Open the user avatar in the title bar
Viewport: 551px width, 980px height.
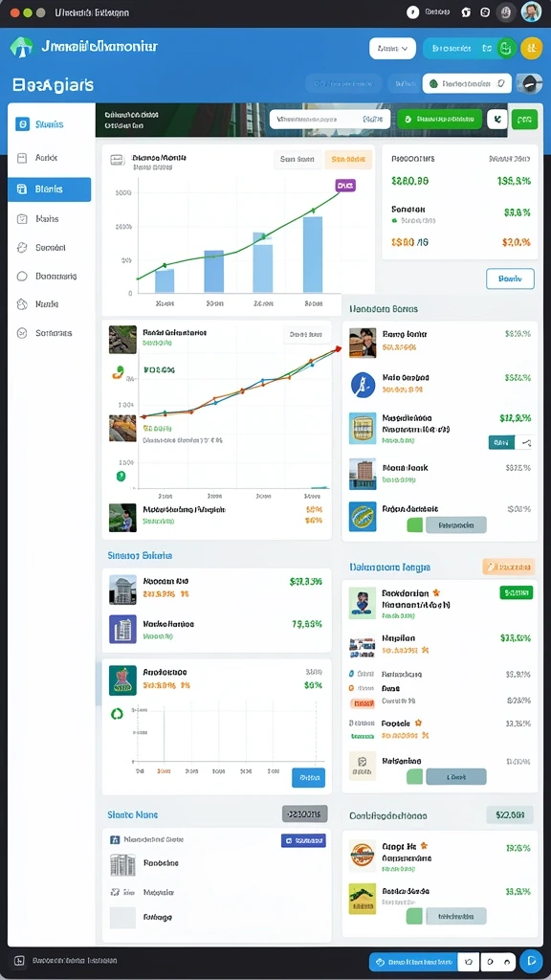coord(531,11)
